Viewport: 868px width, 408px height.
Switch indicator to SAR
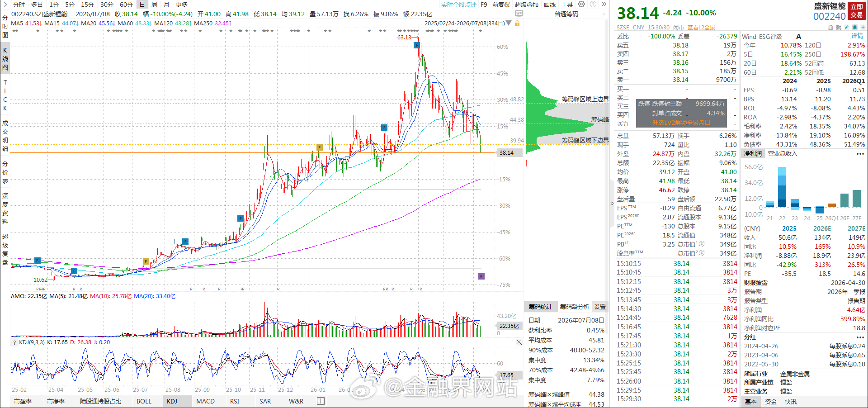pos(265,401)
